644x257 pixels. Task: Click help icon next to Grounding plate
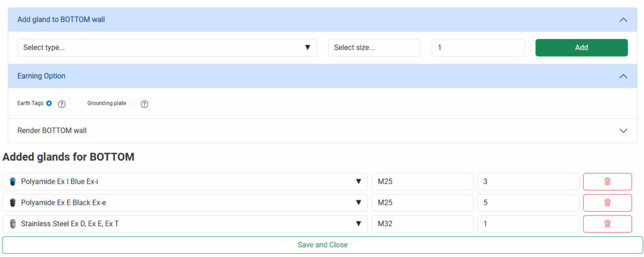144,104
